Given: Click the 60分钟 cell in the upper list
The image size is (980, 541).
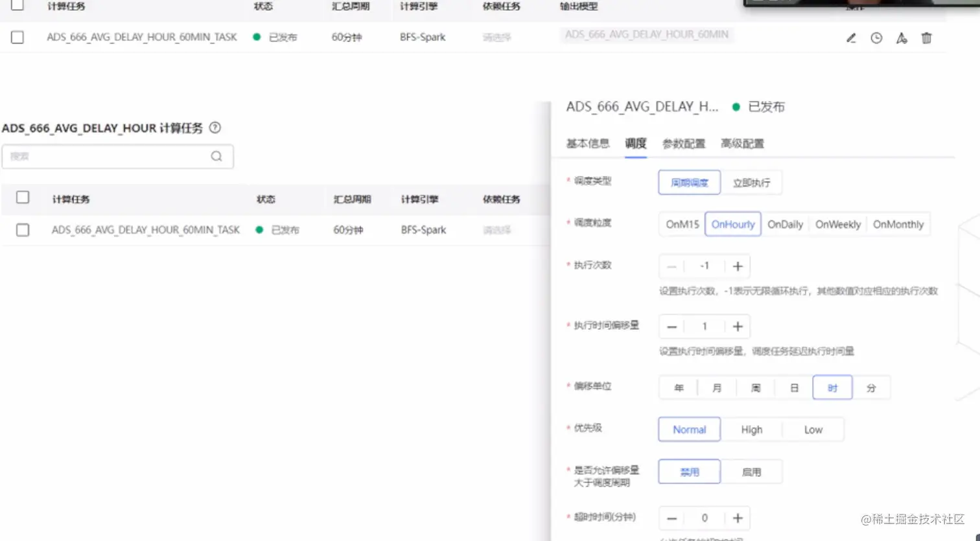Looking at the screenshot, I should click(x=347, y=38).
